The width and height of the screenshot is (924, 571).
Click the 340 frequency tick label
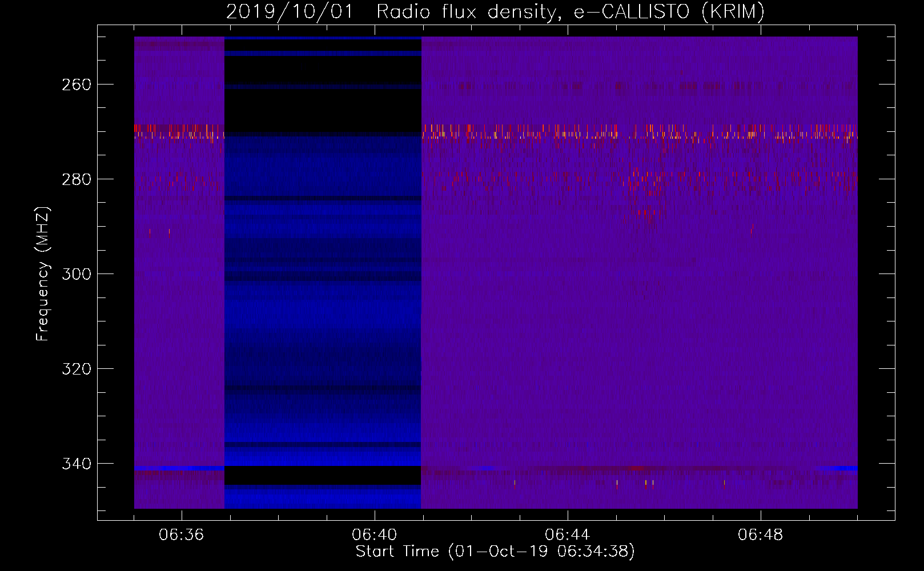tap(77, 464)
